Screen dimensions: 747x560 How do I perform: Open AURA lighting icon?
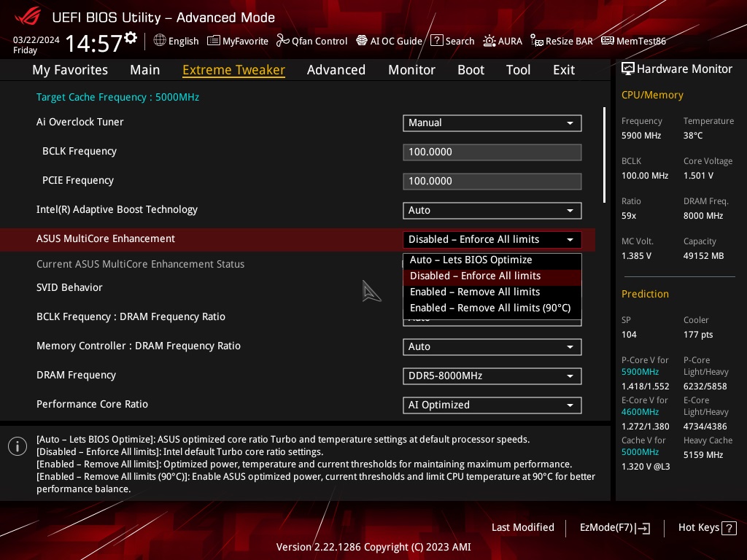[489, 41]
